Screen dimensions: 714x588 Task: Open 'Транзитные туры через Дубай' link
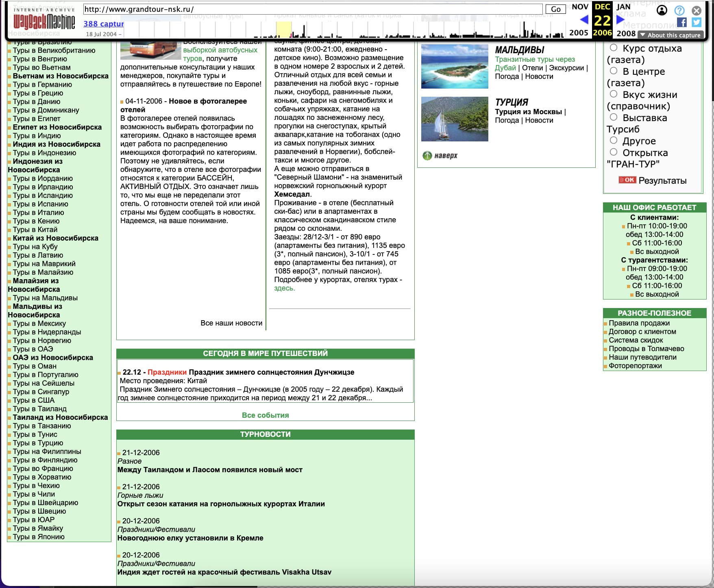coord(535,63)
